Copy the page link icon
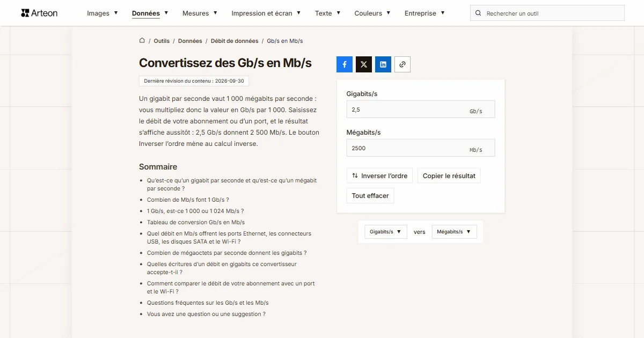 402,64
